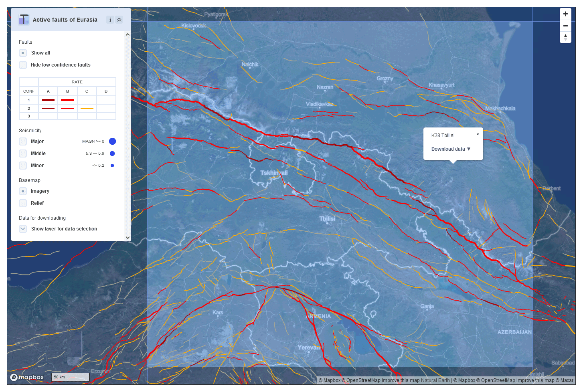Screen dimensions: 583x392
Task: Reset map bearing with compass icon
Action: pos(565,37)
